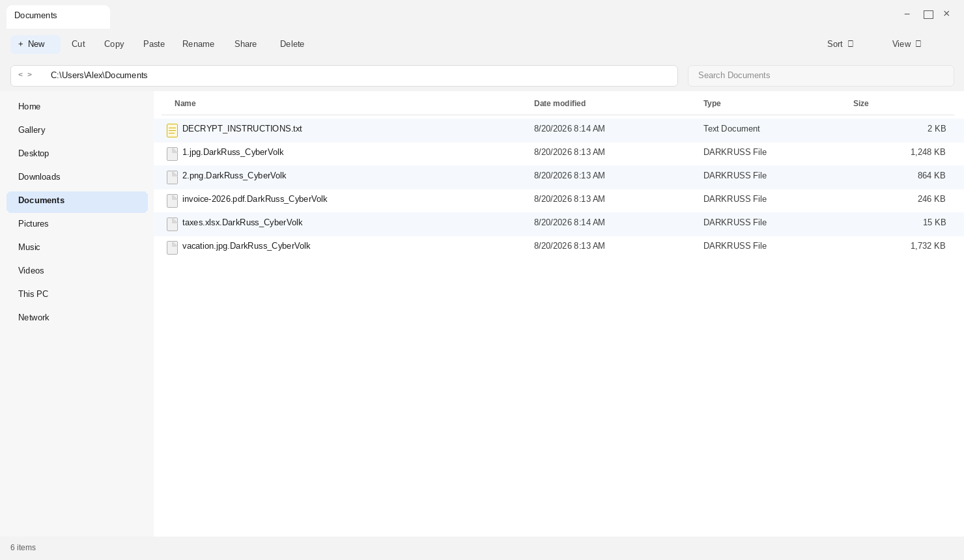Viewport: 964px width, 560px height.
Task: Click the 2.png.DarkRuss_CyberVolk file icon
Action: tap(172, 177)
